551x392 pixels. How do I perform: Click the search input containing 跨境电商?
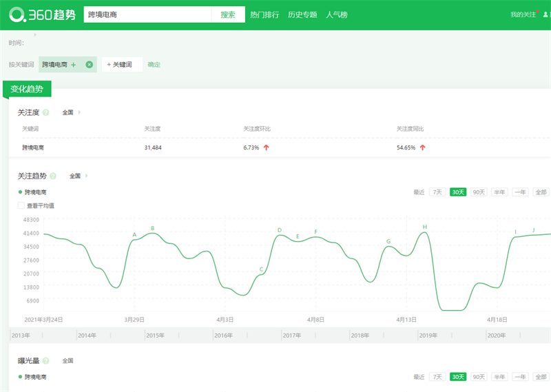pos(147,14)
